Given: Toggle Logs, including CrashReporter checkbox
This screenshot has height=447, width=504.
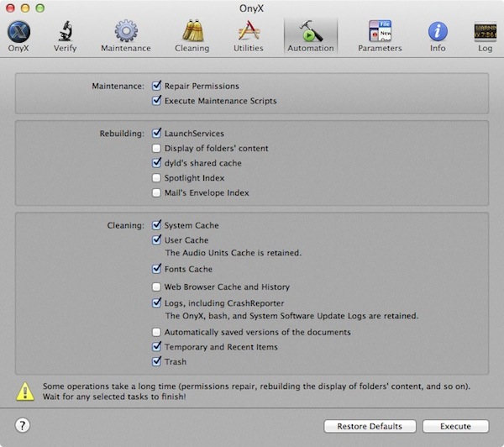Looking at the screenshot, I should 156,303.
